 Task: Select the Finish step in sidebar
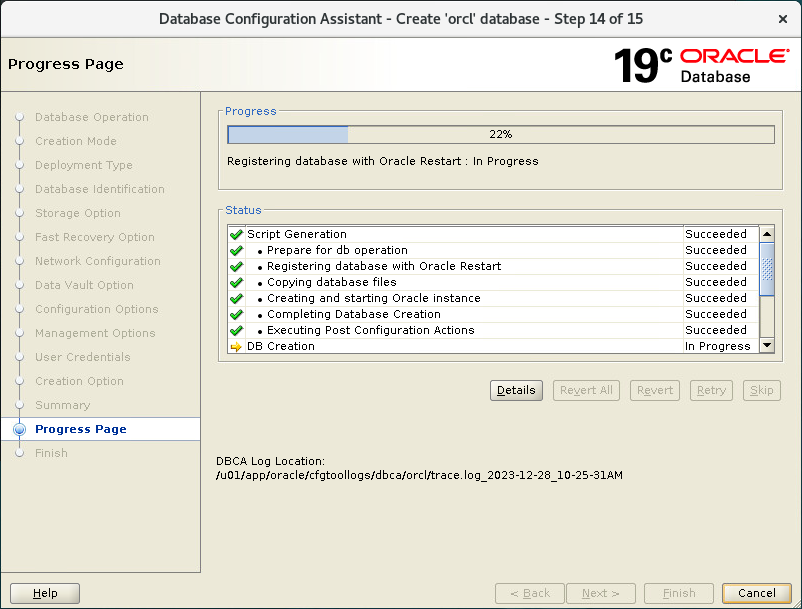pyautogui.click(x=51, y=454)
